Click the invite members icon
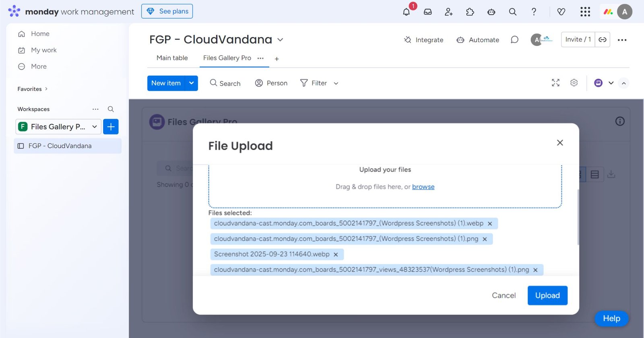 coord(449,12)
